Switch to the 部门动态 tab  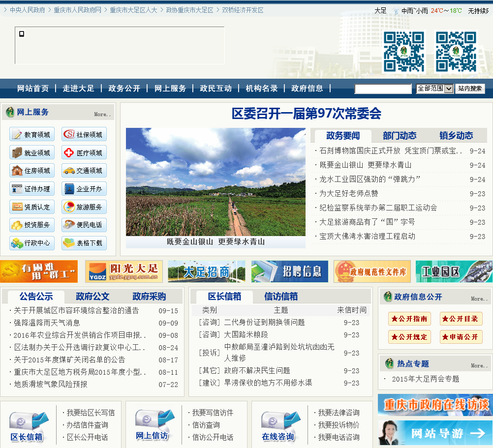400,135
